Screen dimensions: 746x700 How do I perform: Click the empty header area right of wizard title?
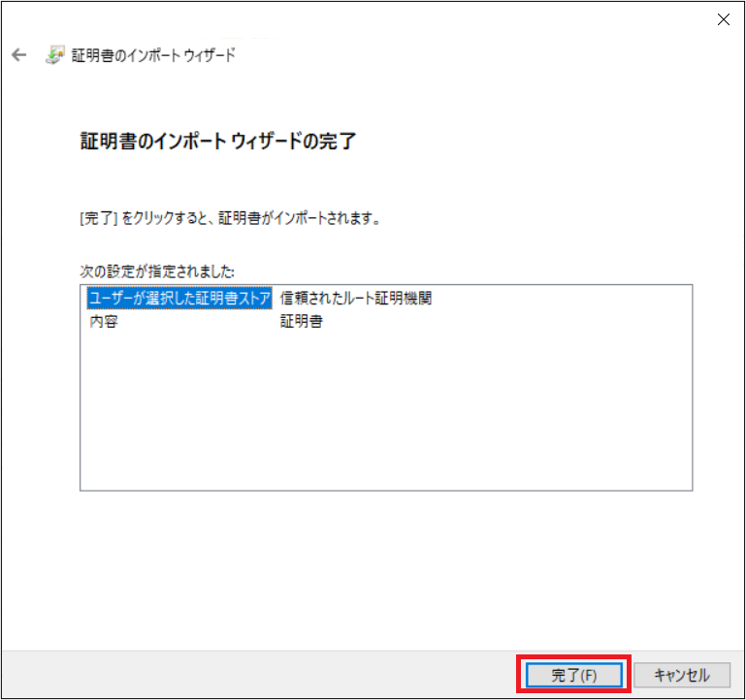click(485, 55)
